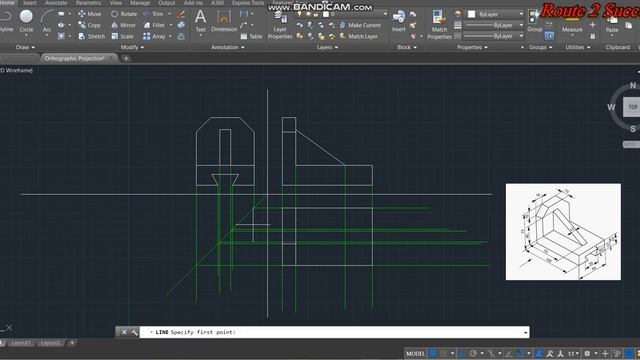Activate the Array tool
This screenshot has height=360, width=640.
pos(154,36)
